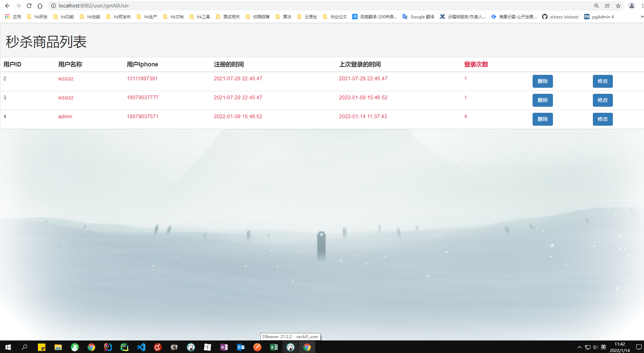
Task: Open the browser home page icon
Action: 40,6
